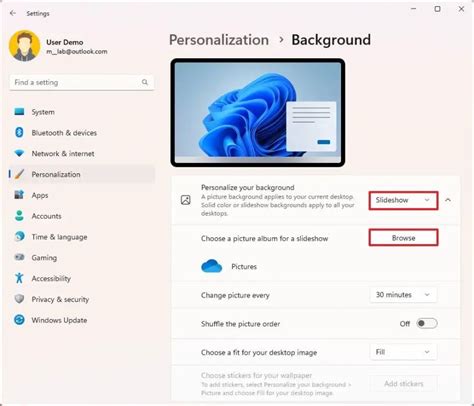
Task: Collapse the Personalize your background section
Action: 448,200
